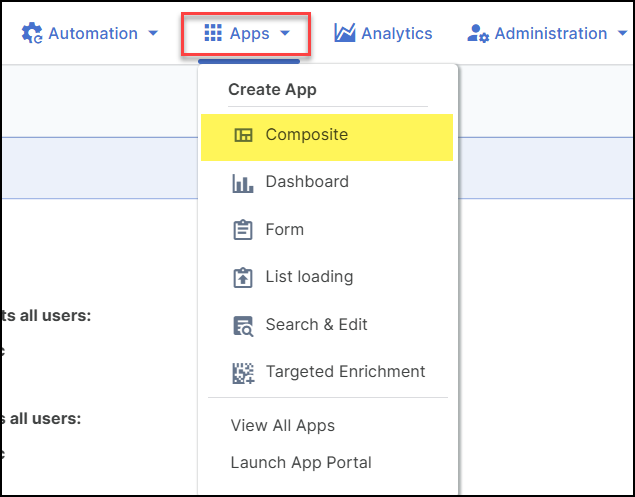Select the List loading upload icon

coord(243,278)
